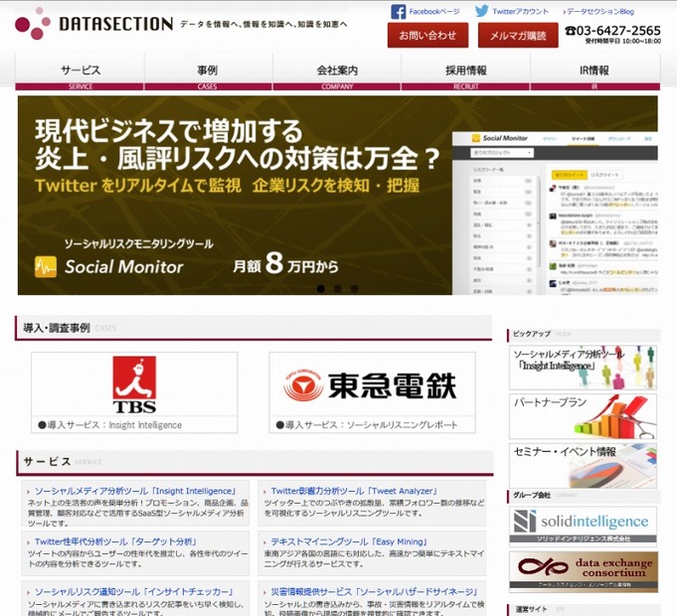Click the ピックアップ sidebar heading
This screenshot has height=616, width=677.
[x=532, y=334]
